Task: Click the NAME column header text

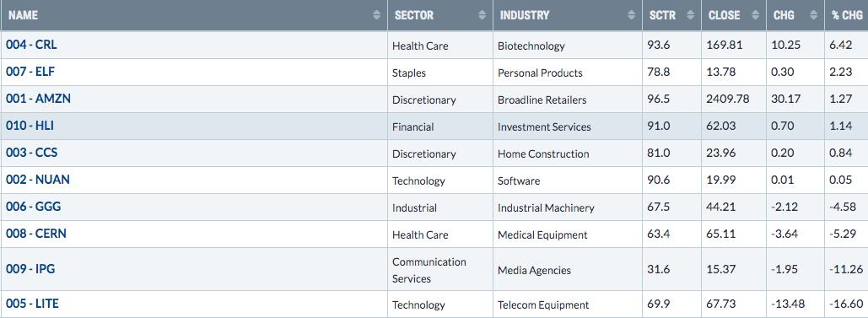Action: [x=24, y=15]
